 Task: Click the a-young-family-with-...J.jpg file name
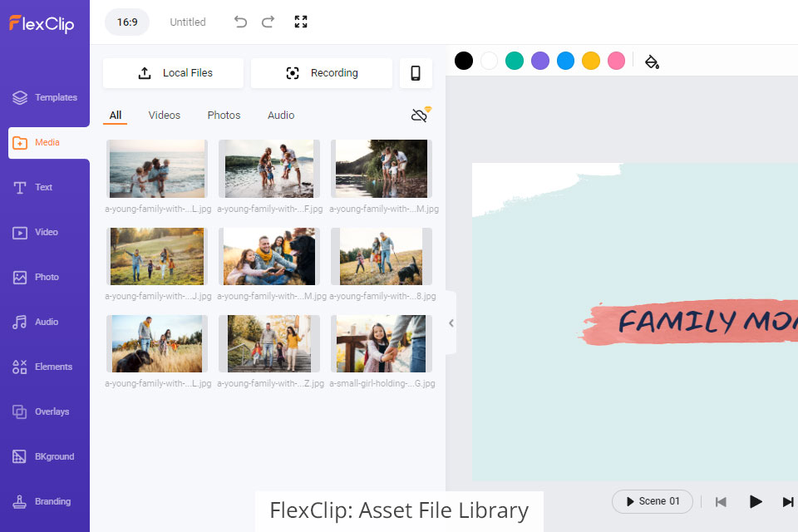tap(158, 296)
